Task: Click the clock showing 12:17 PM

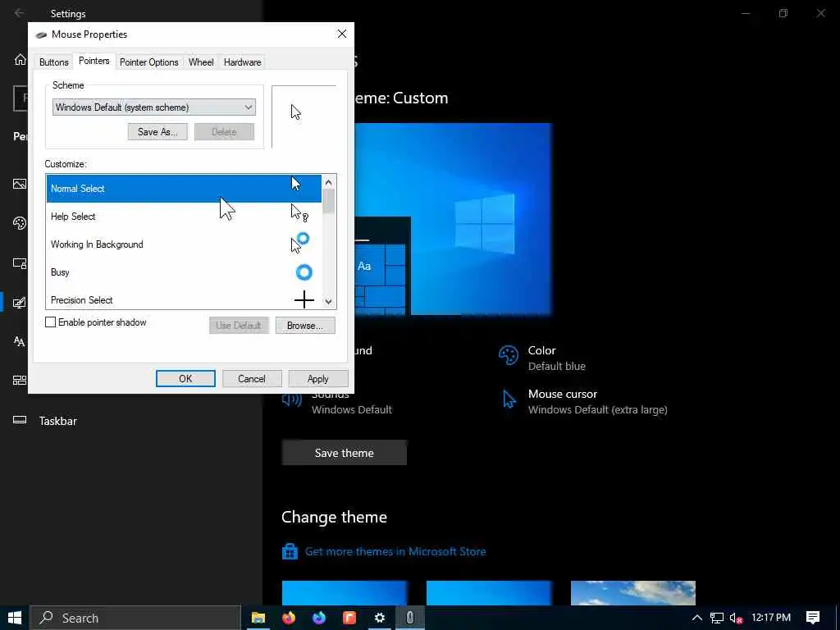Action: 771,618
